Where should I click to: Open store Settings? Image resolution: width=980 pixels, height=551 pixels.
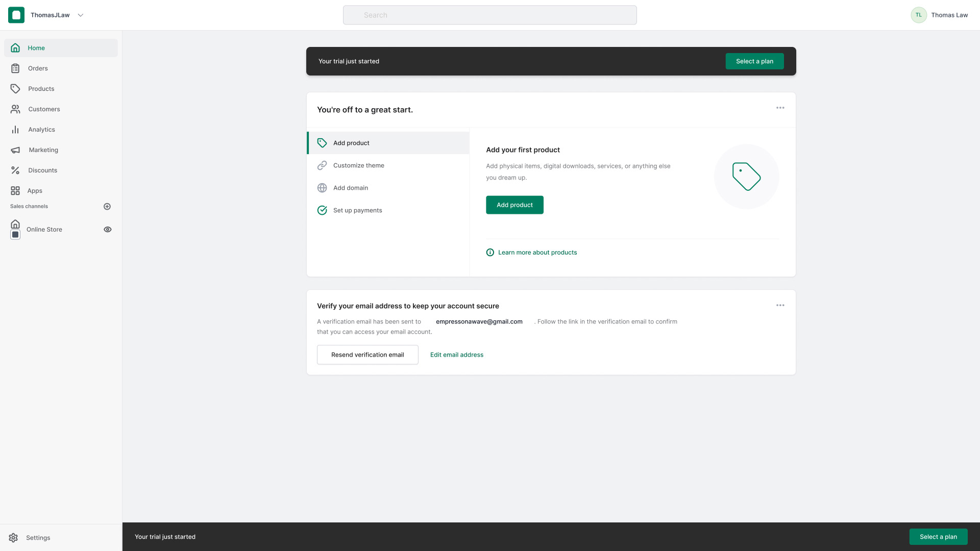click(38, 538)
